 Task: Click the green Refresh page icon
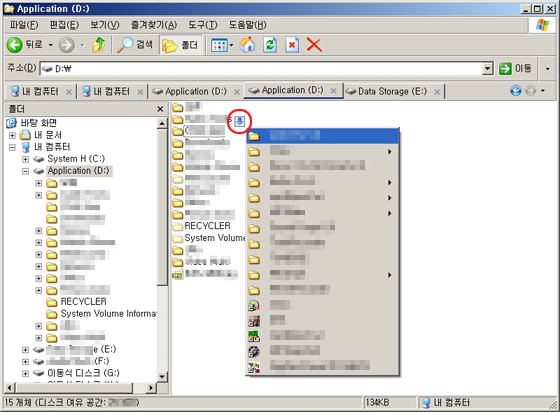[x=270, y=45]
